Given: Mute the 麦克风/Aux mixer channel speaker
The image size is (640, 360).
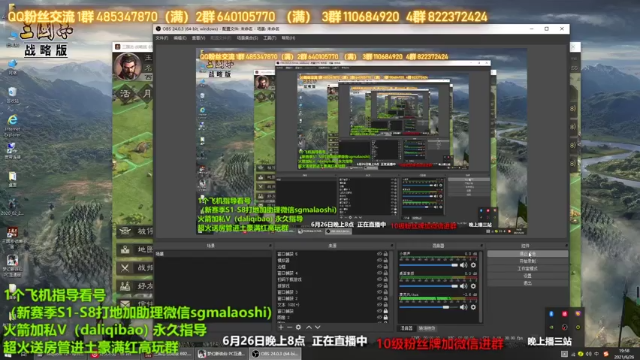Looking at the screenshot, I should (x=464, y=307).
